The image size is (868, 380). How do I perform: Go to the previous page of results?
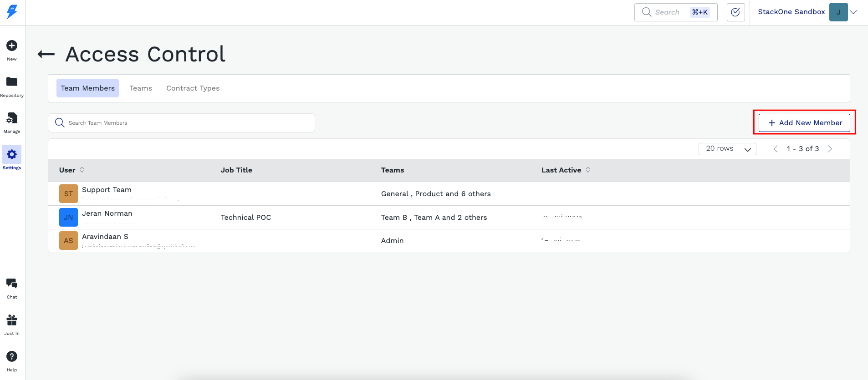point(776,149)
